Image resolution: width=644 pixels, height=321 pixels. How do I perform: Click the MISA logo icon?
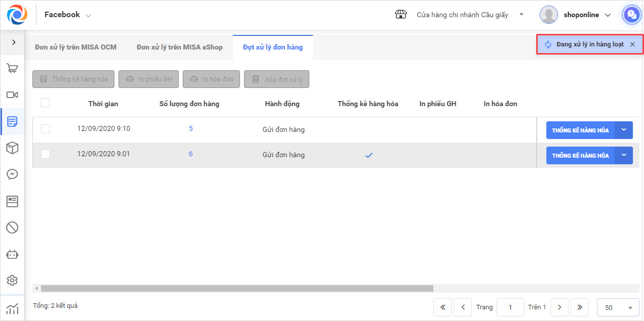pos(17,15)
